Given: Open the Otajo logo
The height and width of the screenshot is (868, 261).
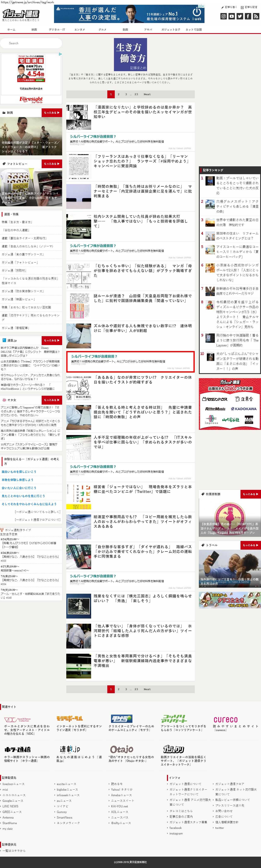Looking at the screenshot, I should click(x=121, y=749).
